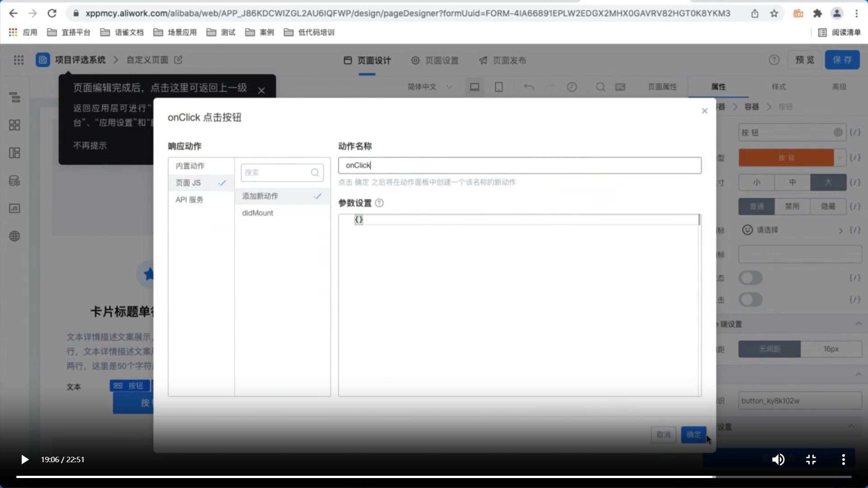Click the 确定 confirm button
868x488 pixels.
coord(693,435)
